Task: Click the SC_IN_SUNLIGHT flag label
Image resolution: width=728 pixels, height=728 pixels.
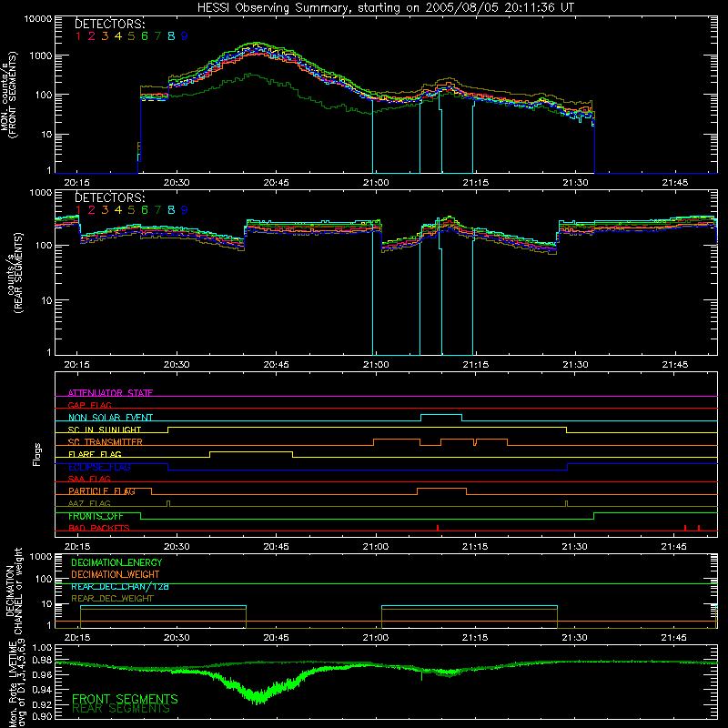Action: click(105, 430)
